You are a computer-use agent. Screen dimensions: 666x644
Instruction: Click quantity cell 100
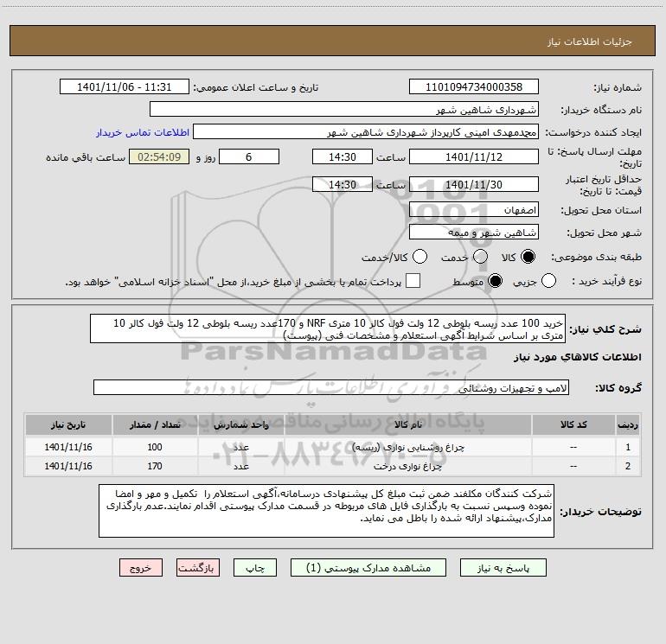click(x=155, y=447)
